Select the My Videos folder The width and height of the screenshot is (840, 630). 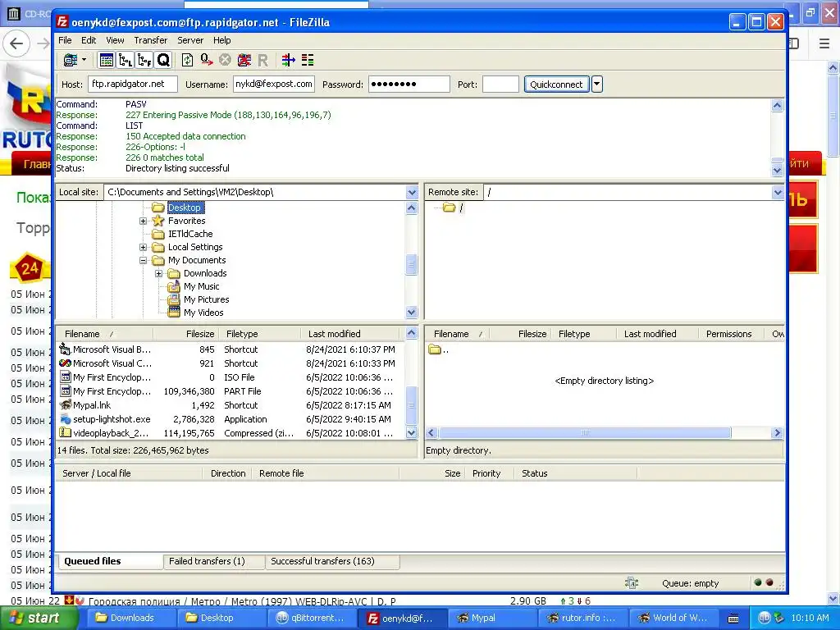click(x=203, y=313)
